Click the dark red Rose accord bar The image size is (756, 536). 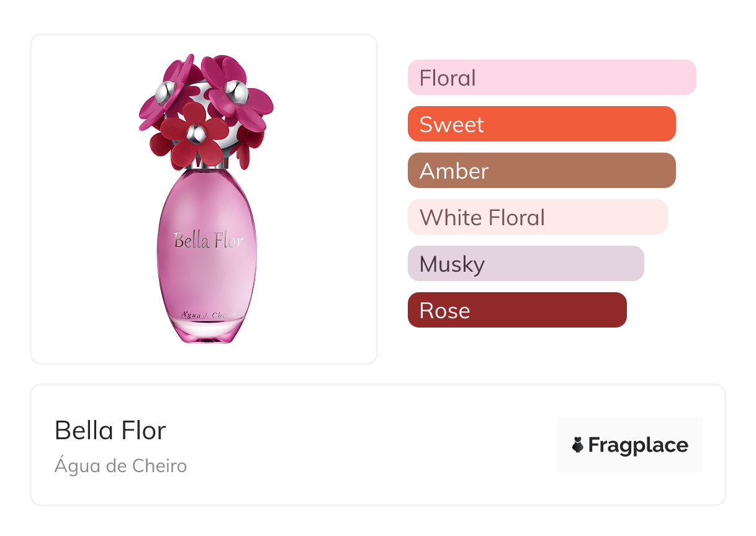click(516, 310)
